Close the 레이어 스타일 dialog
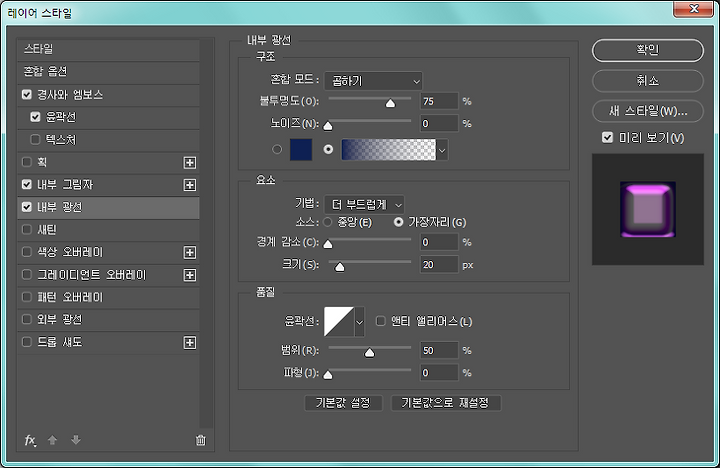The image size is (720, 468). 693,9
